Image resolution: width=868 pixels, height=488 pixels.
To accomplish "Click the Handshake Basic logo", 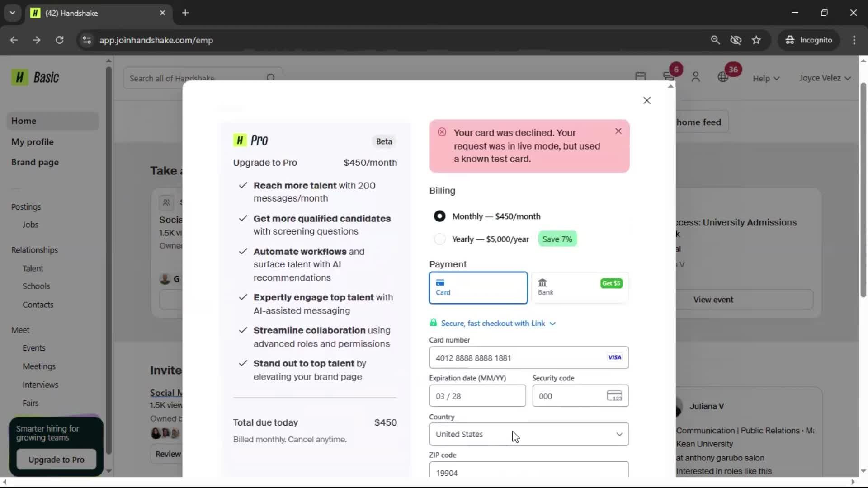I will pyautogui.click(x=35, y=77).
